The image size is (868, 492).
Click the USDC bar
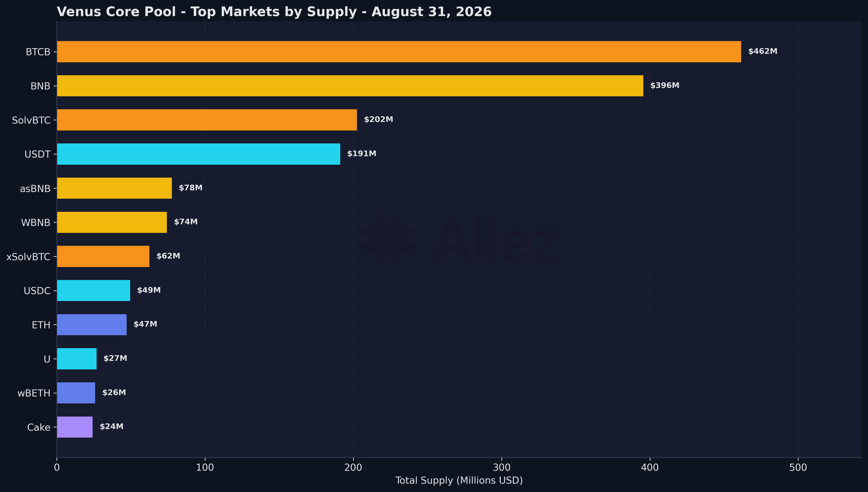point(94,291)
